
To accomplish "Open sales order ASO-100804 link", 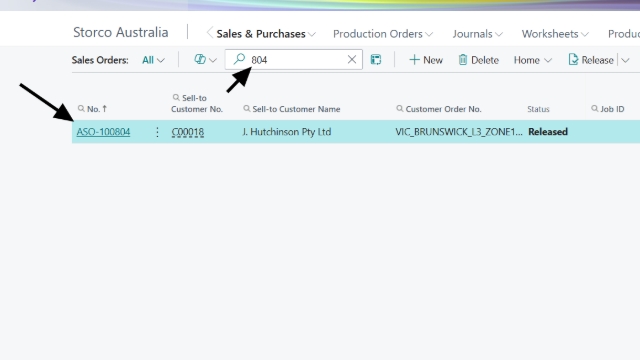I will [103, 132].
